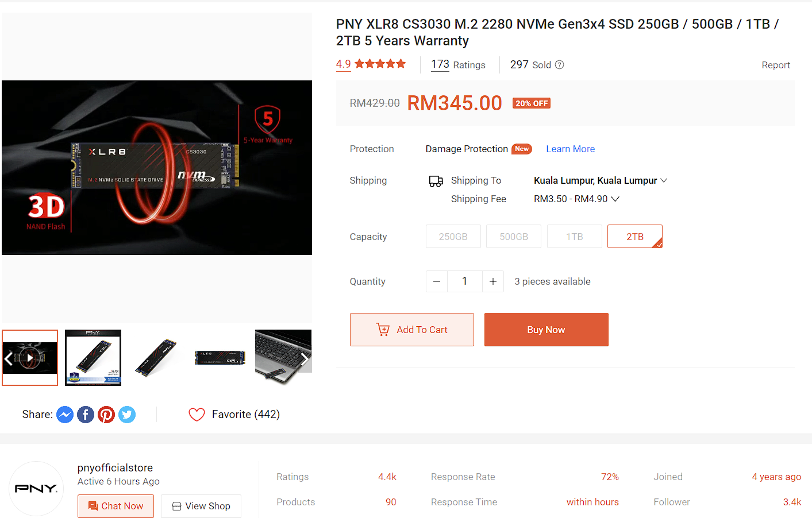The image size is (812, 526).
Task: Expand the Kuala Lumpur shipping location dropdown
Action: [x=601, y=180]
